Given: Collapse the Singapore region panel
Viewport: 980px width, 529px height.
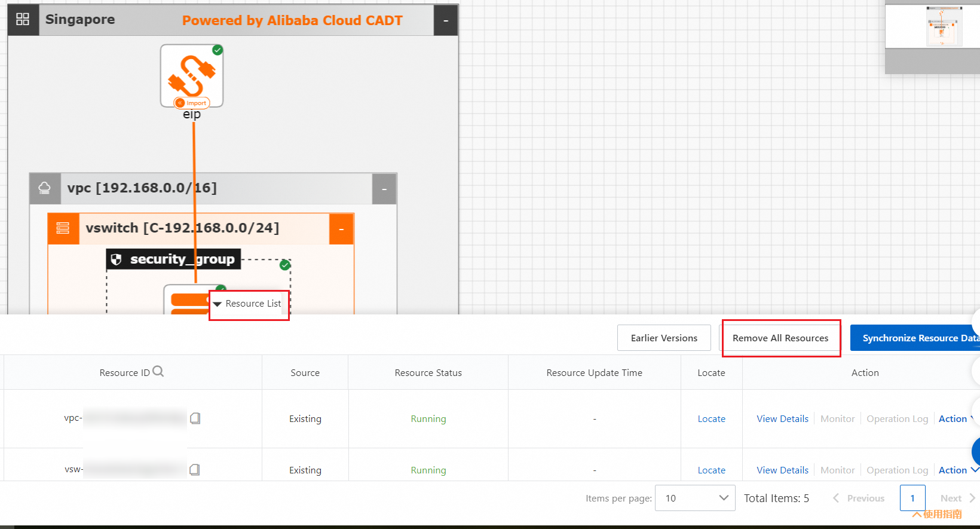Looking at the screenshot, I should click(x=445, y=20).
